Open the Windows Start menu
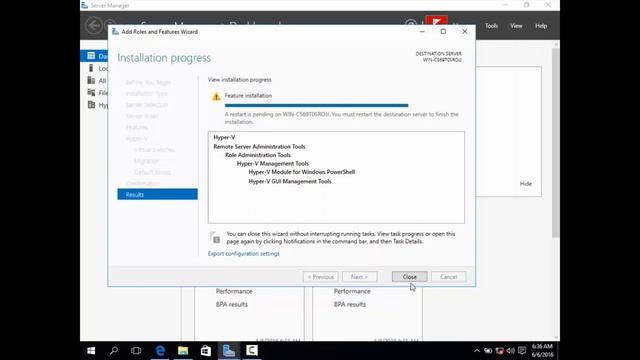The height and width of the screenshot is (360, 640). pos(91,351)
